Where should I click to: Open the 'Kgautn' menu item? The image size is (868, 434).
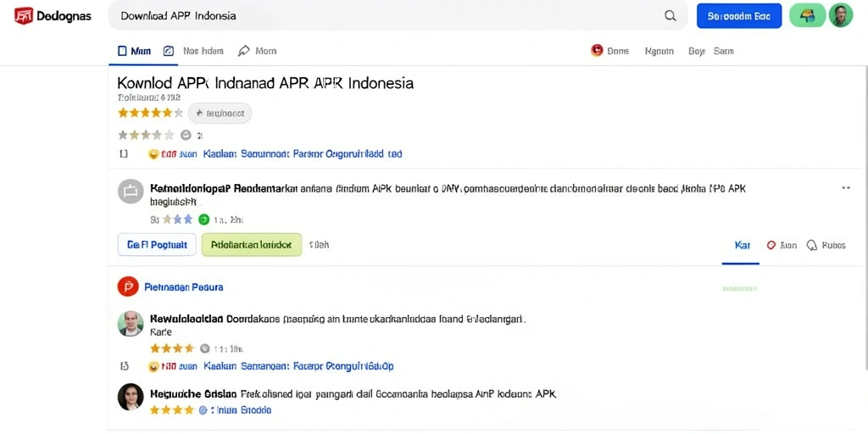coord(659,51)
